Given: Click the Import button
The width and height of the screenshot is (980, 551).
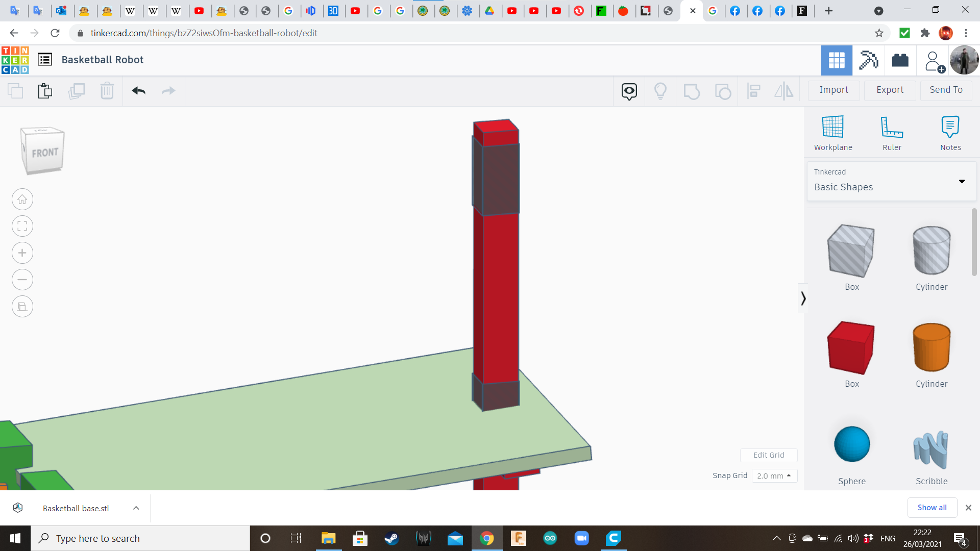Looking at the screenshot, I should (834, 90).
